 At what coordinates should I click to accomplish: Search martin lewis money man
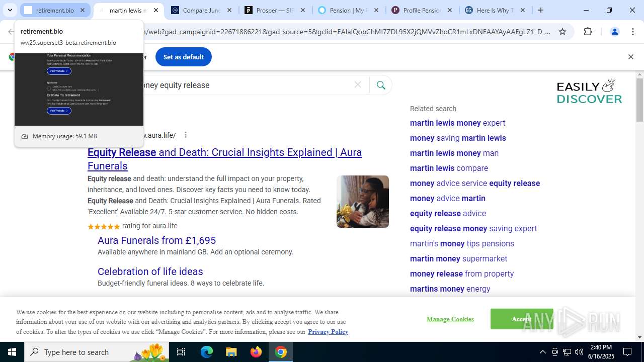click(454, 153)
